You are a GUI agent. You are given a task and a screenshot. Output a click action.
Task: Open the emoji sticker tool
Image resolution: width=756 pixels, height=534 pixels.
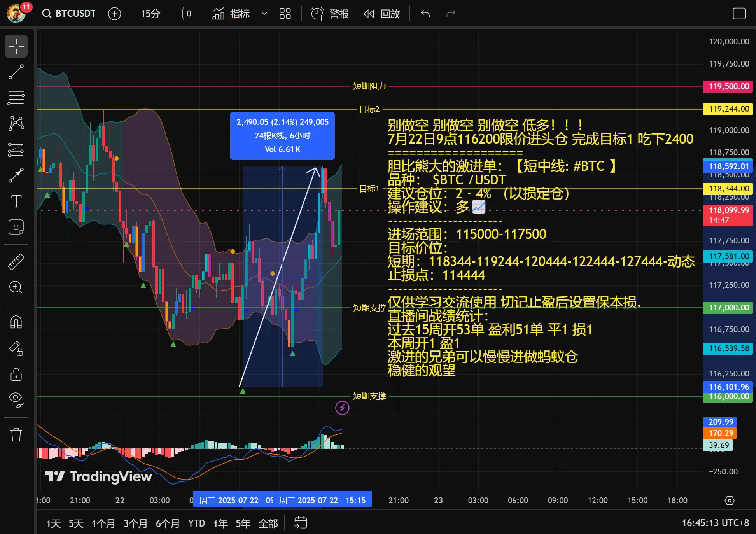(16, 227)
